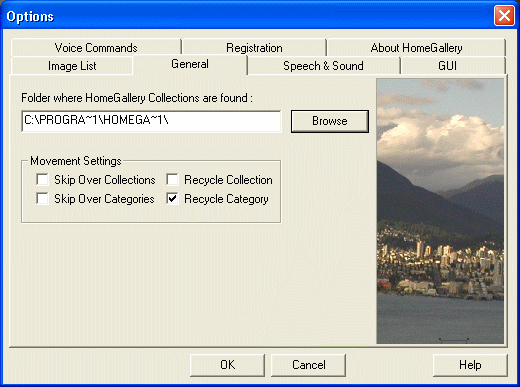Open the Speech & Sound tab
Viewport: 520px width, 387px height.
click(x=323, y=66)
